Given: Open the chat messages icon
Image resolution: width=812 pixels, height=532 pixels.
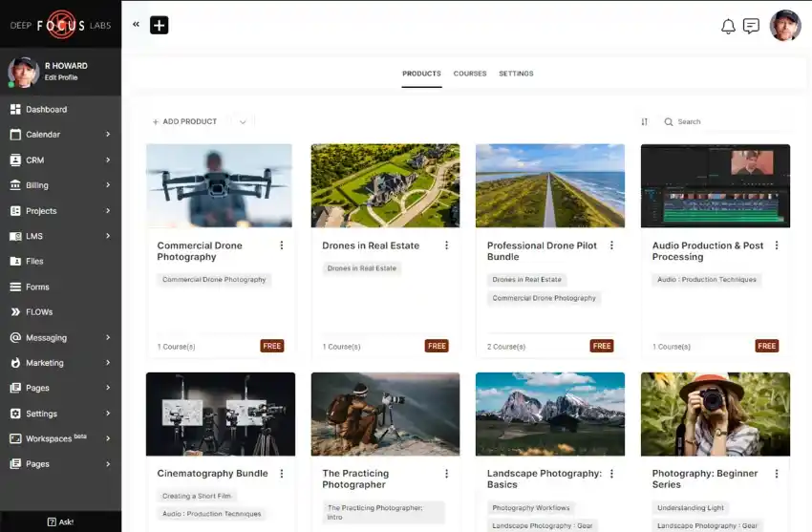Looking at the screenshot, I should tap(751, 26).
